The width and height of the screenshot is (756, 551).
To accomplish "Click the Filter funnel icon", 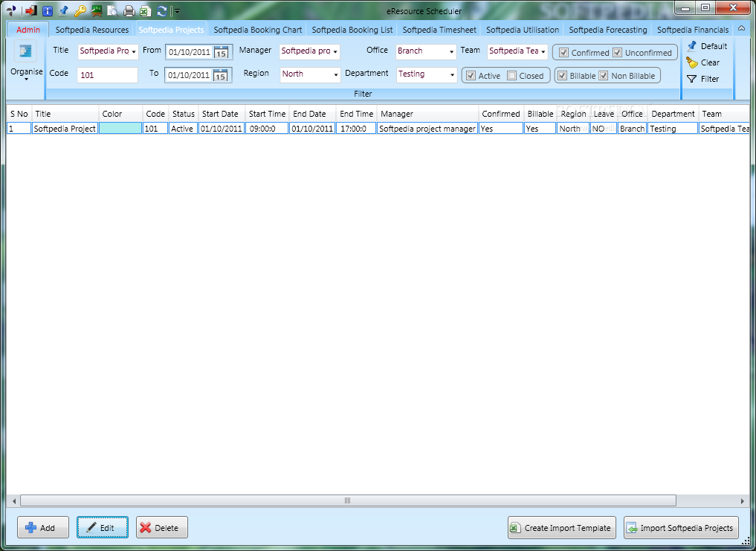I will [692, 79].
